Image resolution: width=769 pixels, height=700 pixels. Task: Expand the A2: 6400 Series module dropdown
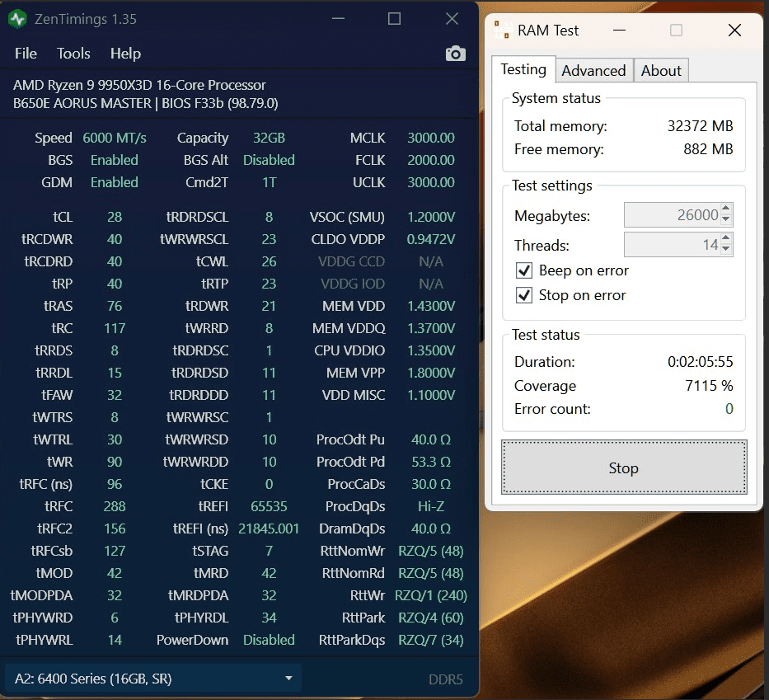coord(153,679)
